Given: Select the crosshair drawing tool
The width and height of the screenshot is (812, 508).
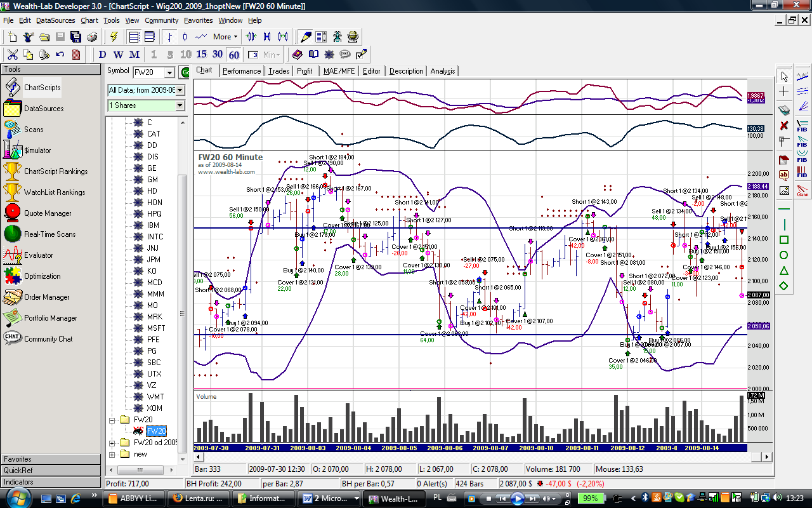Looking at the screenshot, I should (784, 93).
